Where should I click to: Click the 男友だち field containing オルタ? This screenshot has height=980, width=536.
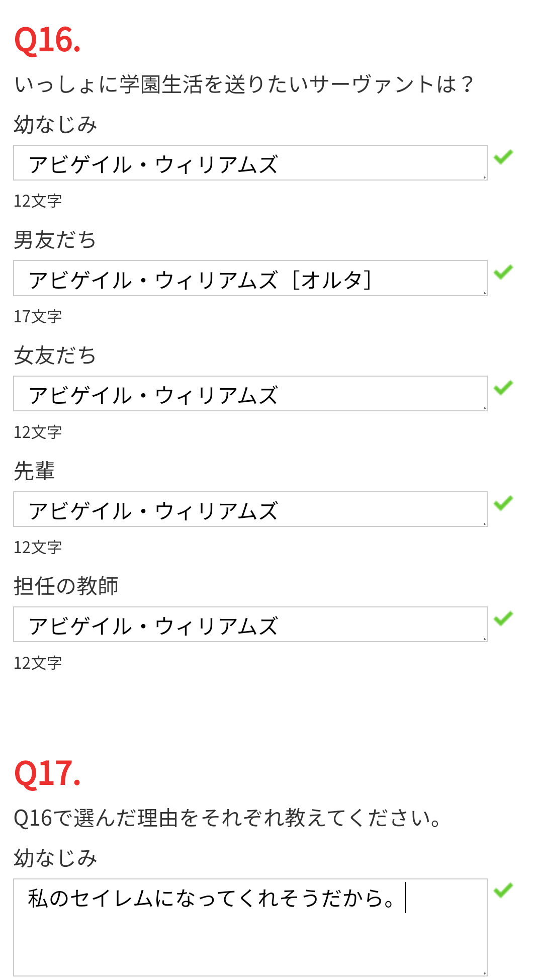pos(250,278)
